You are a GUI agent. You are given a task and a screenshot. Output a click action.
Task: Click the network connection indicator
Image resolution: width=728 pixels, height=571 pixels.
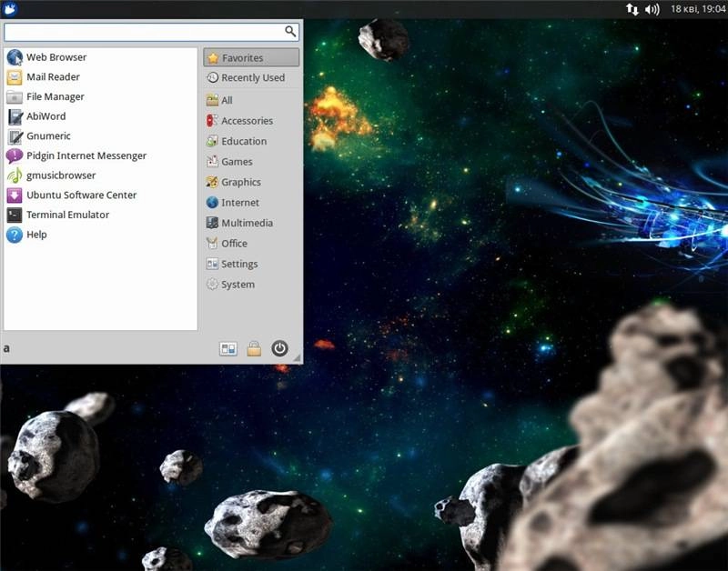click(632, 9)
